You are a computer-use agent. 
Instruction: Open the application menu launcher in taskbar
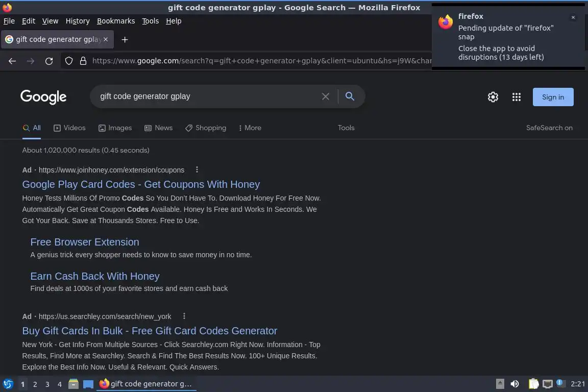(x=8, y=384)
